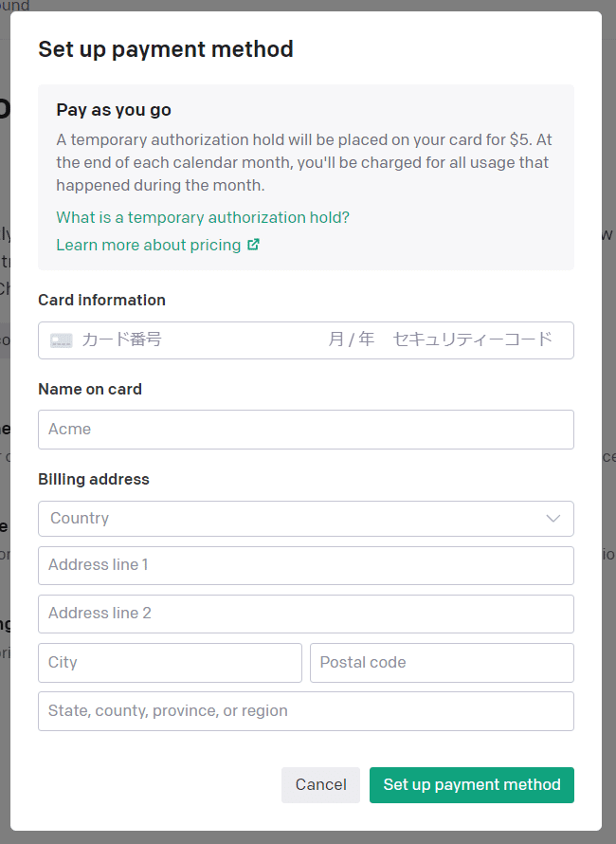Click into the Address line 2 field

[305, 614]
